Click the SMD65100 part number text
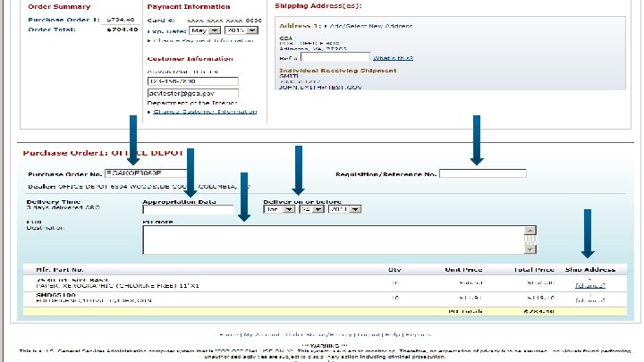Viewport: 644px width, 362px height. click(55, 295)
